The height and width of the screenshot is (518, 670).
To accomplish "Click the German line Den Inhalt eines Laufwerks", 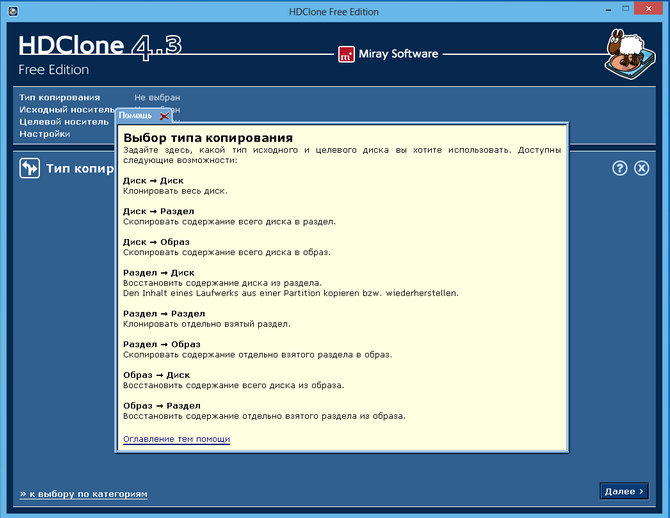I will click(x=291, y=293).
